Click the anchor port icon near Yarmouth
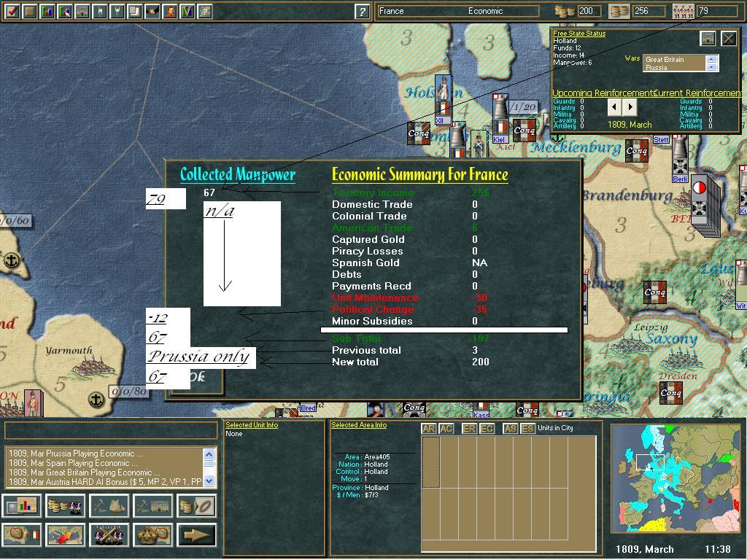Viewport: 747px width, 560px height. click(x=96, y=399)
